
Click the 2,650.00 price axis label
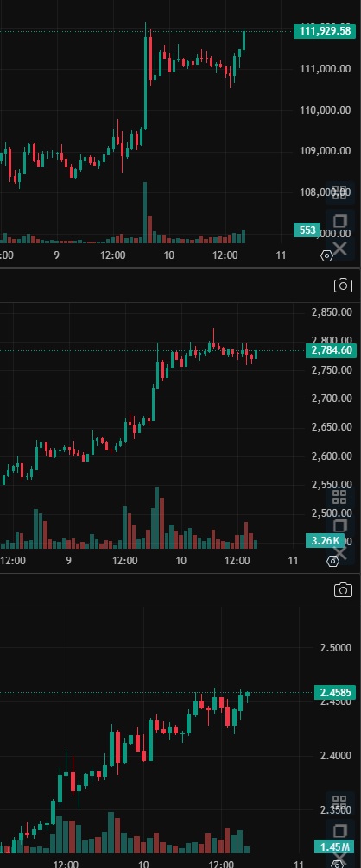[x=332, y=427]
